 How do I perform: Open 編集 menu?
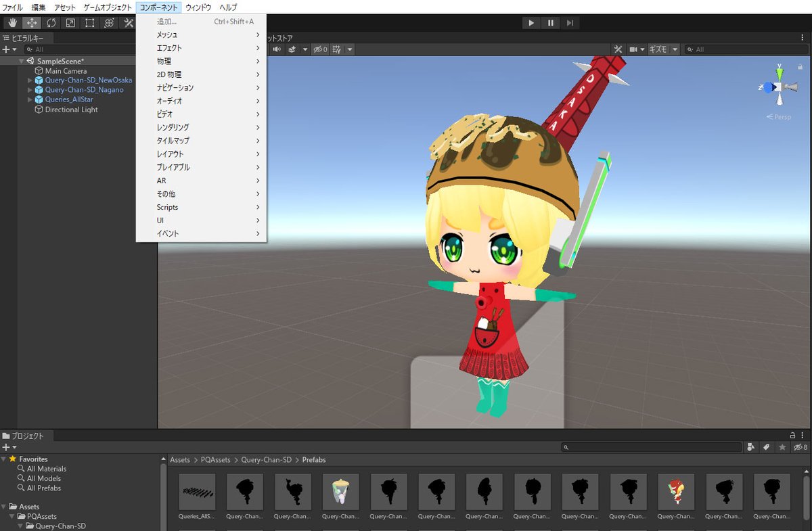(x=39, y=7)
